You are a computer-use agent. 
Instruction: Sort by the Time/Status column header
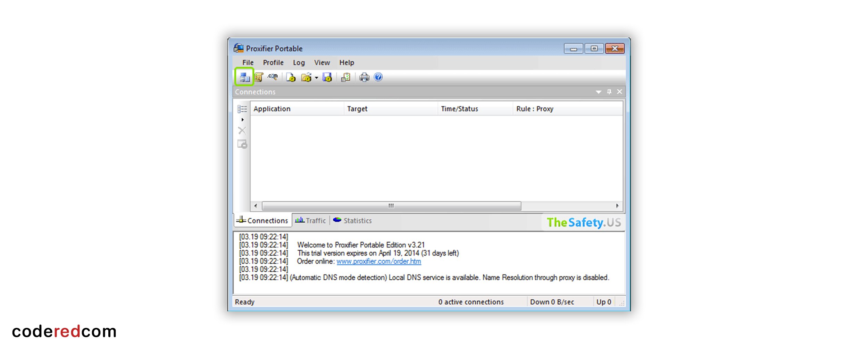pyautogui.click(x=475, y=109)
